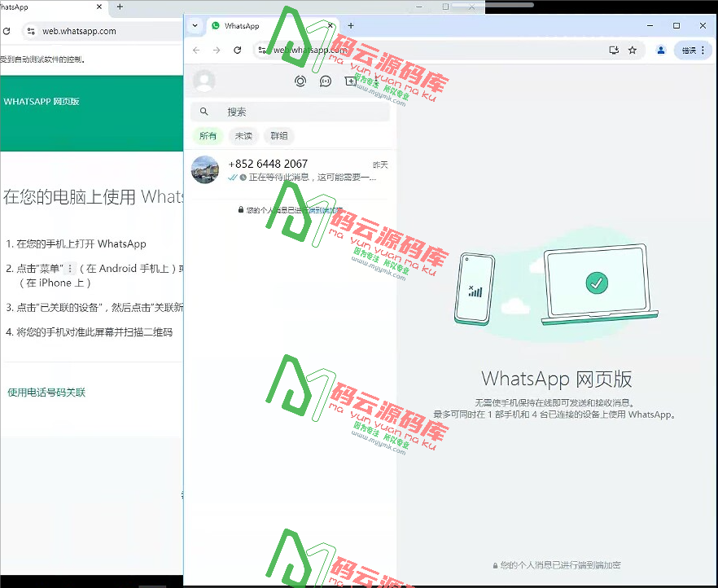Viewport: 718px width, 588px height.
Task: Click the bookmark star icon
Action: click(633, 50)
